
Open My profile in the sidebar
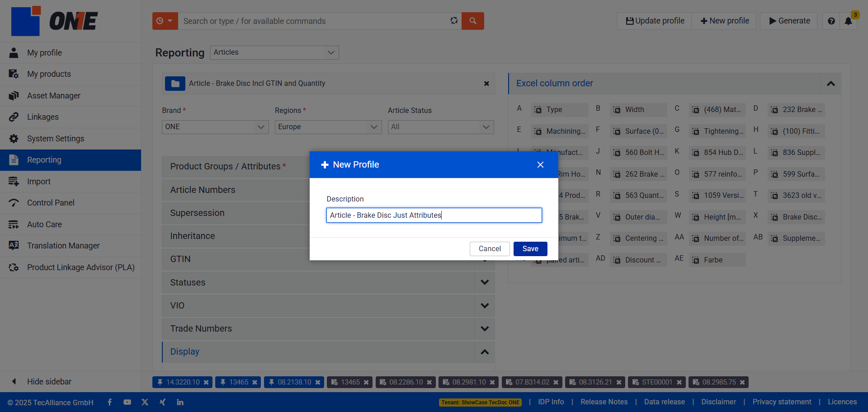pos(71,53)
